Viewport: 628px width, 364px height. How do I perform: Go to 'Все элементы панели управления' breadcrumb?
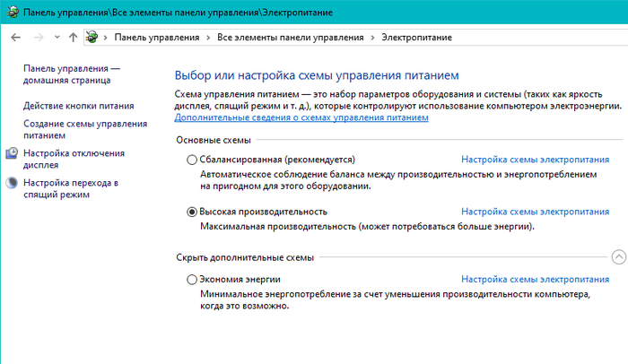(x=290, y=37)
